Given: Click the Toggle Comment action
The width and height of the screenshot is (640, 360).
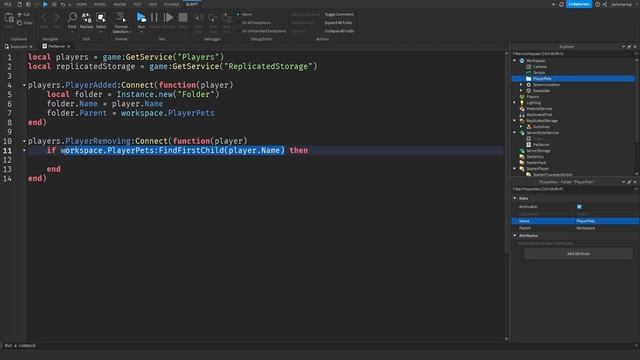Looking at the screenshot, I should [x=339, y=14].
